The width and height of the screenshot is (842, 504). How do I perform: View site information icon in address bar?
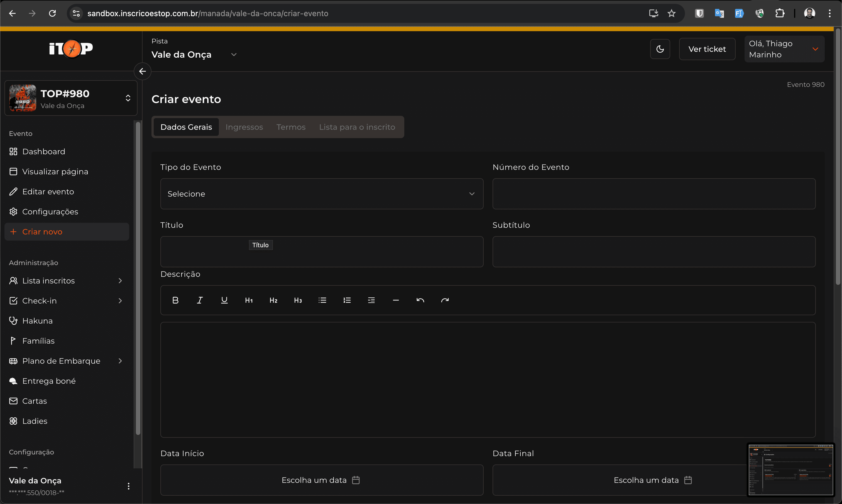click(76, 13)
